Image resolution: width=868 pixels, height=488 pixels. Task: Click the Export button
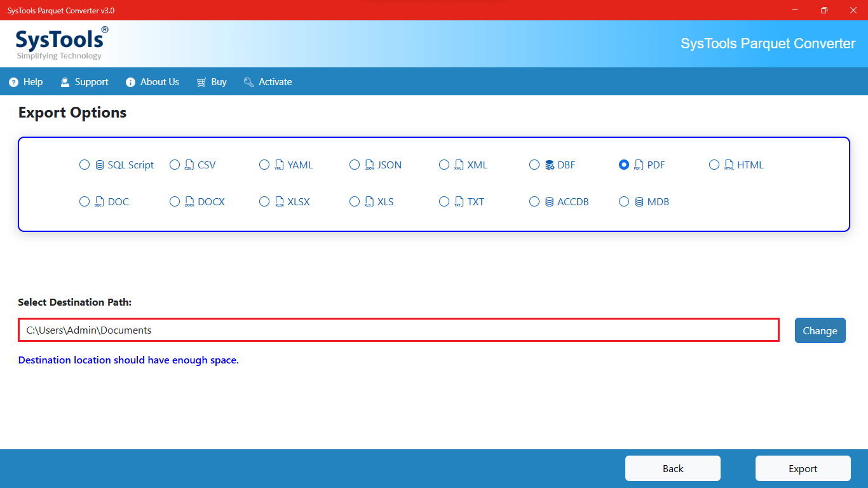pyautogui.click(x=803, y=468)
